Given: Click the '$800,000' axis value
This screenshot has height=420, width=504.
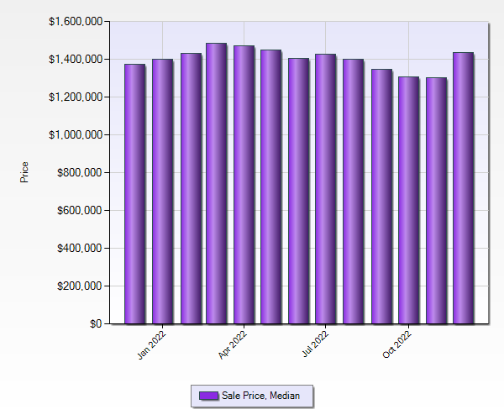Looking at the screenshot, I should point(80,172).
